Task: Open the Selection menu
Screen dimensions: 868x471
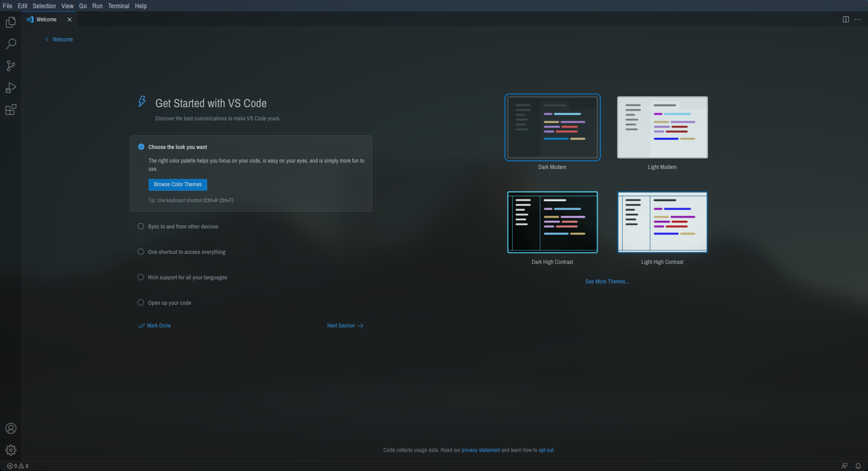Action: pos(44,6)
